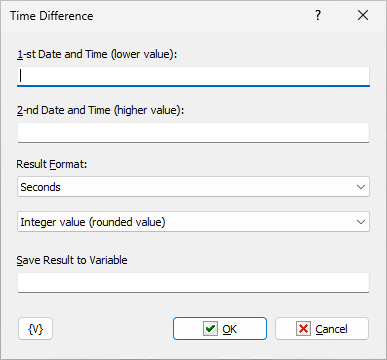Click the '2-nd Date and Time (higher value)' label
The width and height of the screenshot is (387, 360).
click(100, 110)
